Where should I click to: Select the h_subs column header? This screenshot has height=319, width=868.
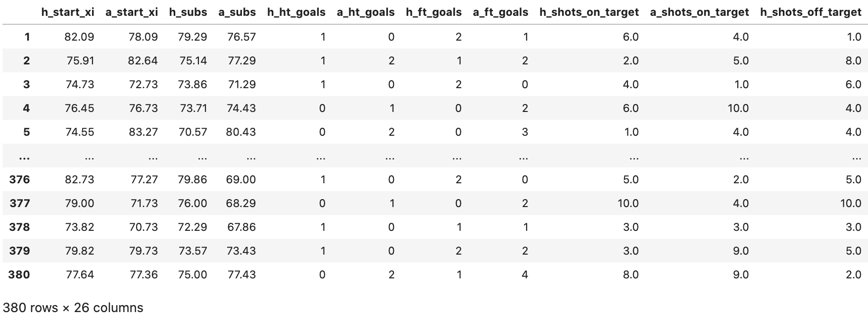pyautogui.click(x=188, y=12)
